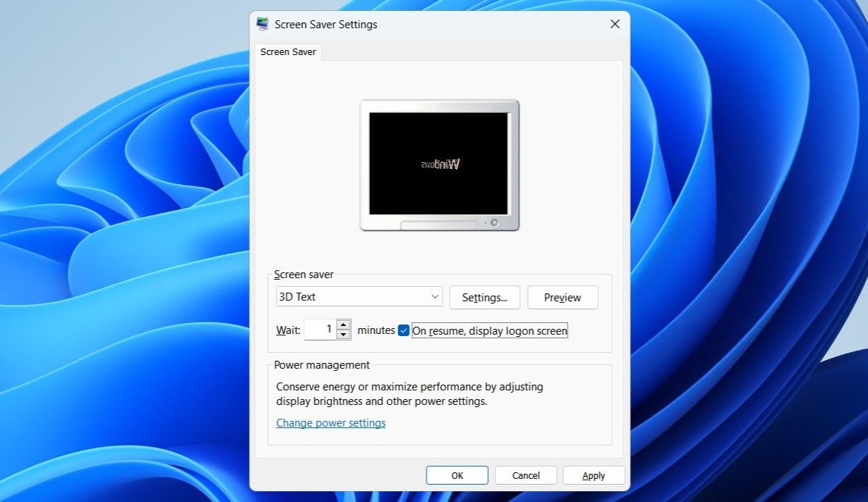
Task: Switch to the Screen Saver tab
Action: (287, 51)
